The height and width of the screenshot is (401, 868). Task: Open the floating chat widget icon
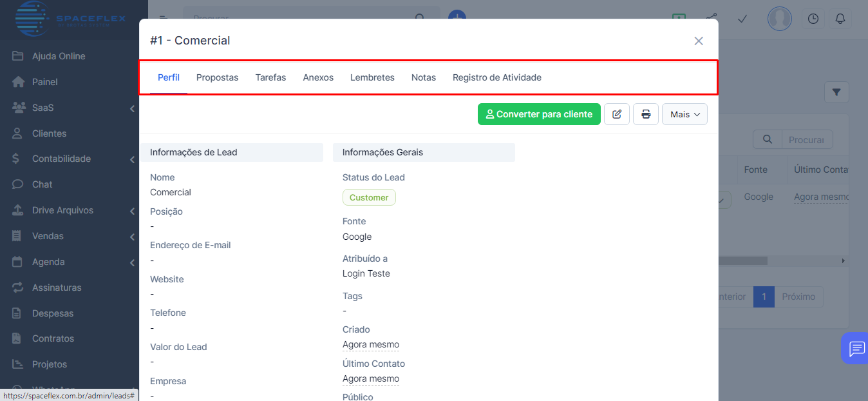(x=856, y=349)
